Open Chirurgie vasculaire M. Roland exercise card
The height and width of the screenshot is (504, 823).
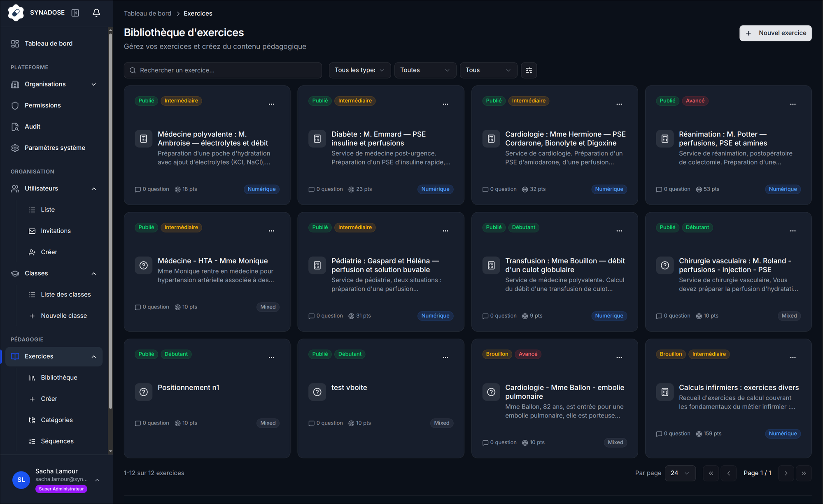pos(728,272)
